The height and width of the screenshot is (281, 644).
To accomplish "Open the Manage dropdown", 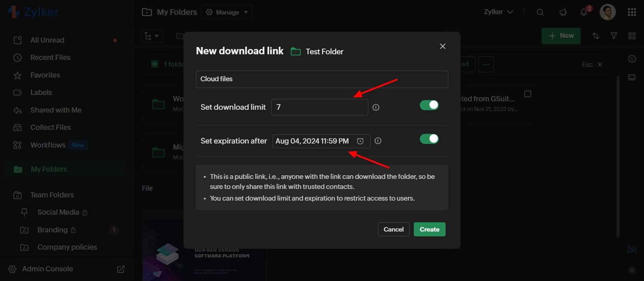I will point(227,12).
